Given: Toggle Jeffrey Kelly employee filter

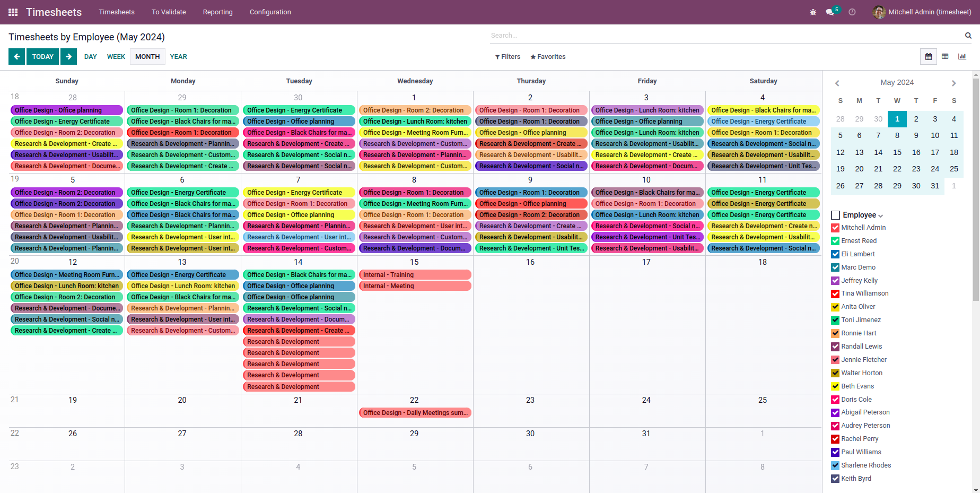Looking at the screenshot, I should (x=835, y=281).
